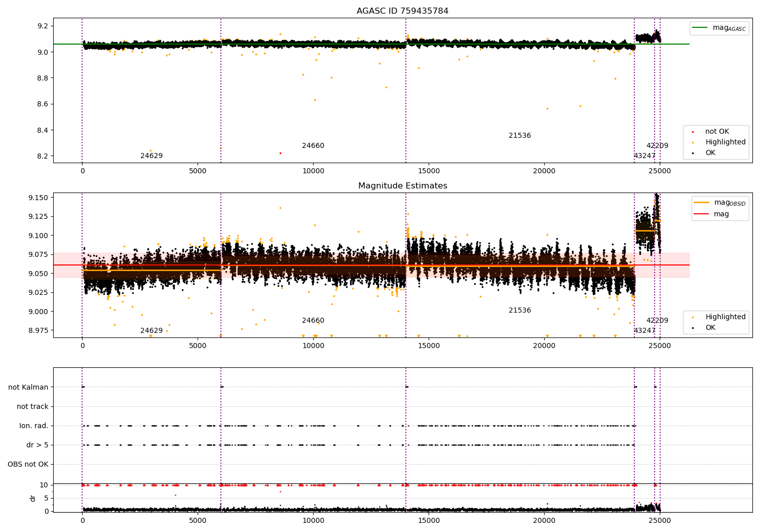Image resolution: width=760 pixels, height=532 pixels.
Task: Click the 'AGASC ID 759435784' plot title
Action: pyautogui.click(x=402, y=11)
